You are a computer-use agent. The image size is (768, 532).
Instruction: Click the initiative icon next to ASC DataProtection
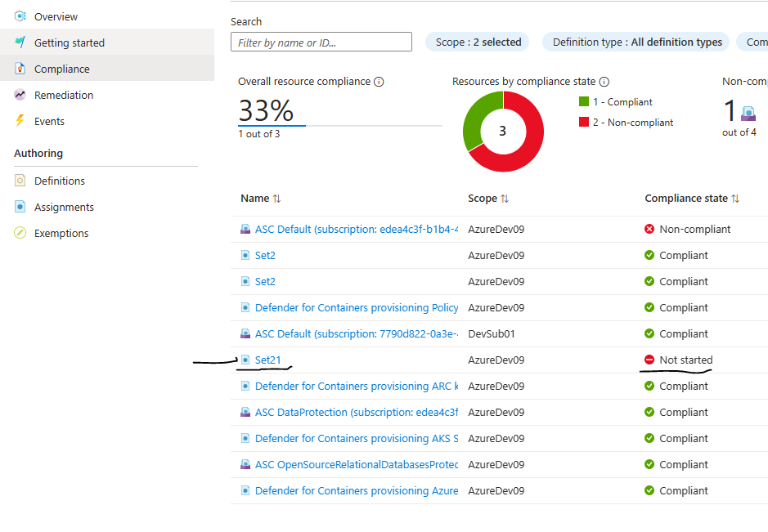[245, 412]
